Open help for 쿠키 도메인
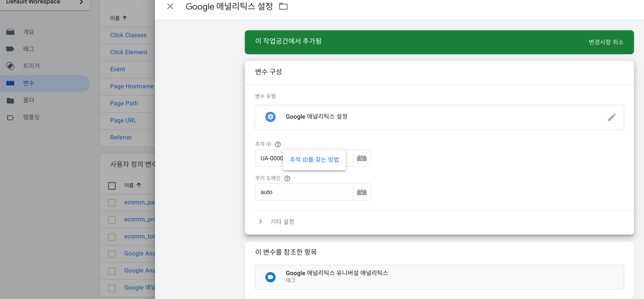644x299 pixels. (x=287, y=178)
